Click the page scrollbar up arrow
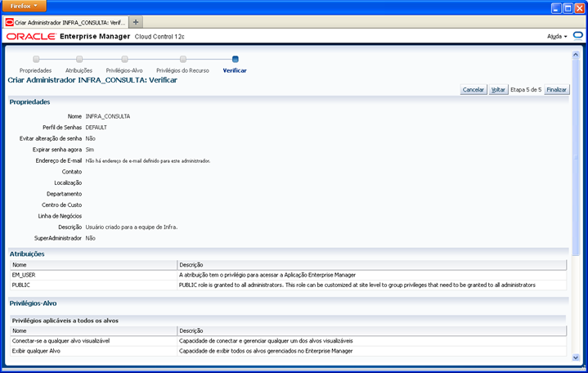Screen dimensions: 588x373 coord(576,55)
